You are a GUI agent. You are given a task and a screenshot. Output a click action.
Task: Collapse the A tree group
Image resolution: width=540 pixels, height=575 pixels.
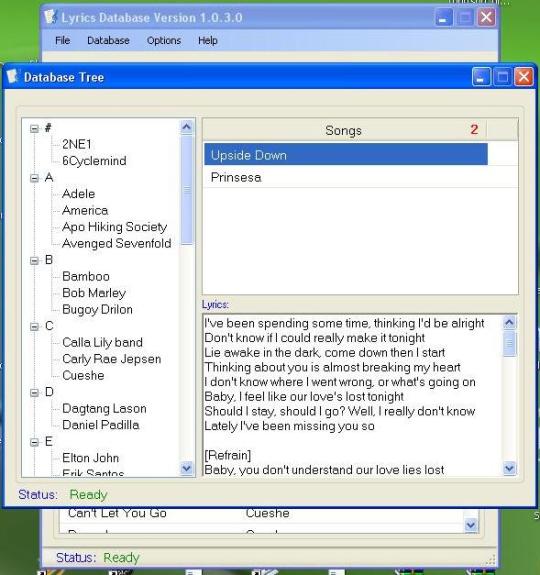click(x=34, y=178)
